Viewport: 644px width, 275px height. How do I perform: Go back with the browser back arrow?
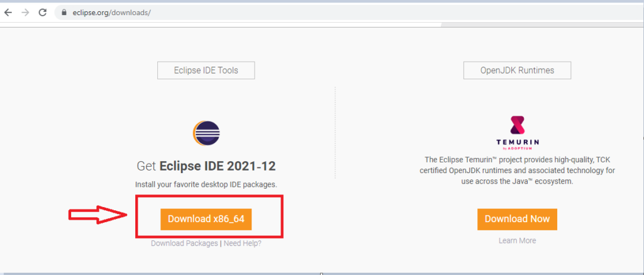(8, 13)
